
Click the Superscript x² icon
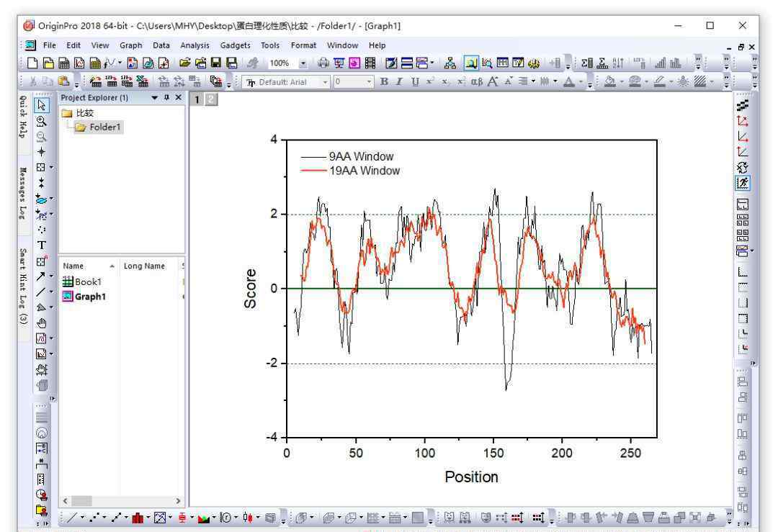click(430, 82)
